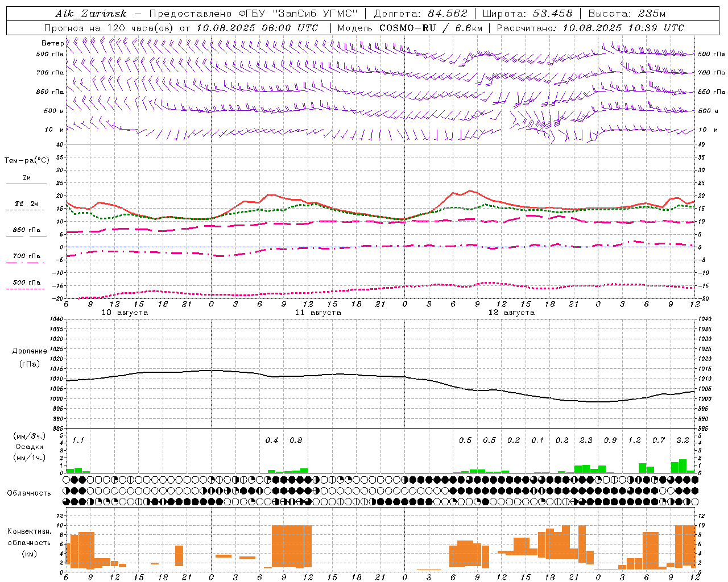This screenshot has width=728, height=582.
Task: Click the '0.1' precipitation amount
Action: point(537,440)
